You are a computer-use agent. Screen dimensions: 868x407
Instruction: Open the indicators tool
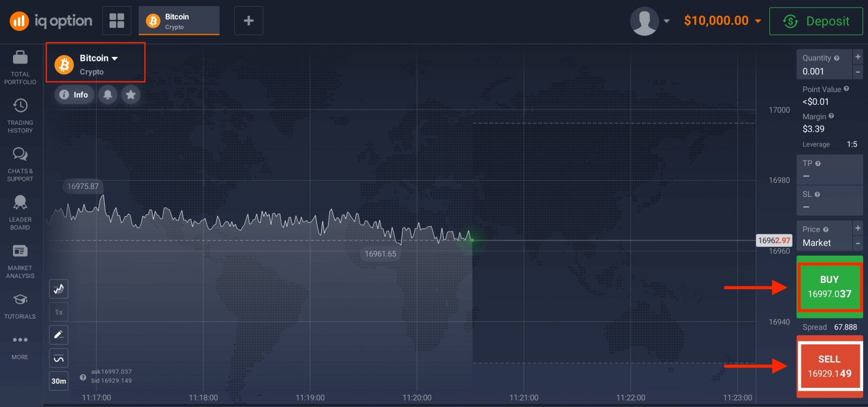click(x=59, y=358)
